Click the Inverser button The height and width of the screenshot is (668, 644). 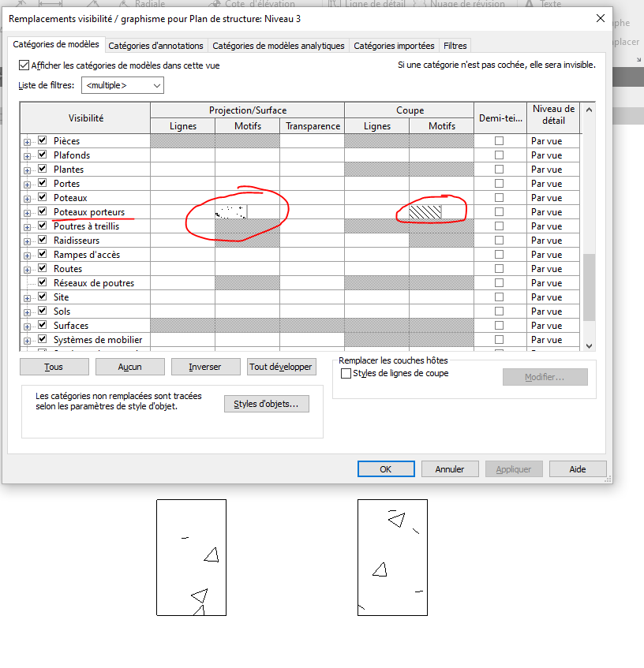[x=205, y=367]
